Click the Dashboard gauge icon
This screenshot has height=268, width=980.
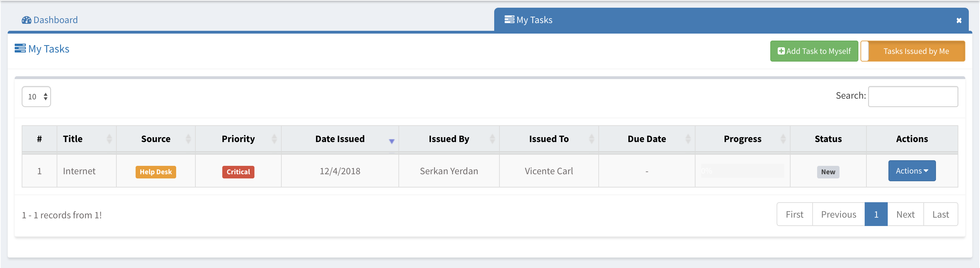pos(26,20)
